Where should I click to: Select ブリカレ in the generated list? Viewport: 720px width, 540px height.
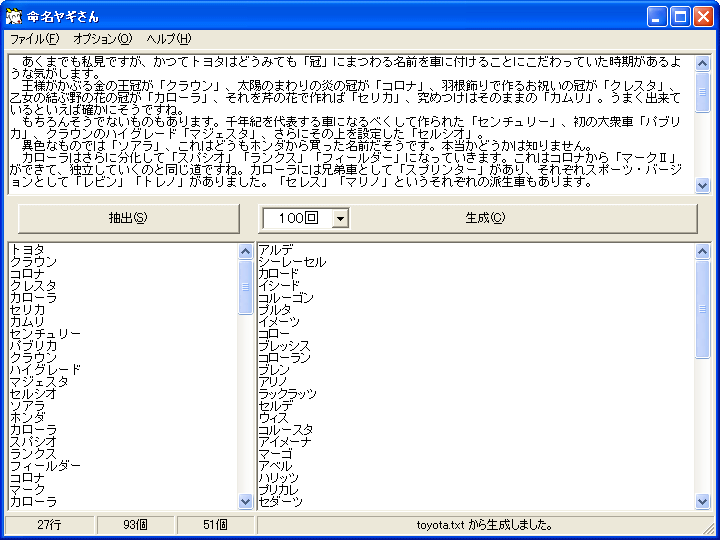click(279, 489)
